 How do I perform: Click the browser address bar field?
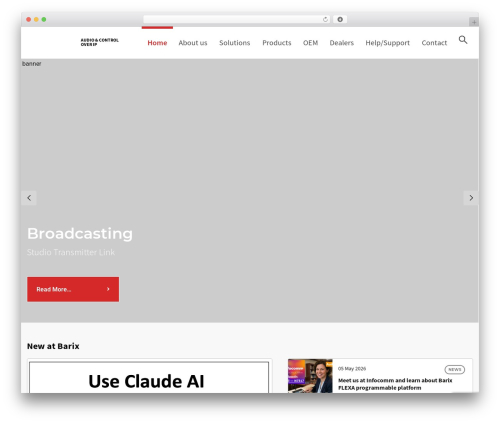pyautogui.click(x=236, y=20)
